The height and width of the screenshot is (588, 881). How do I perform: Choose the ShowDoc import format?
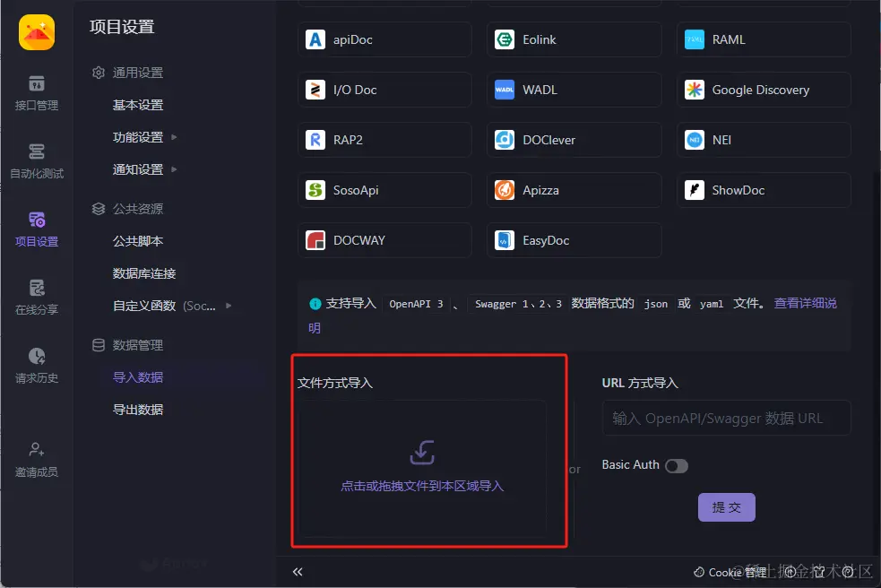[x=764, y=190]
